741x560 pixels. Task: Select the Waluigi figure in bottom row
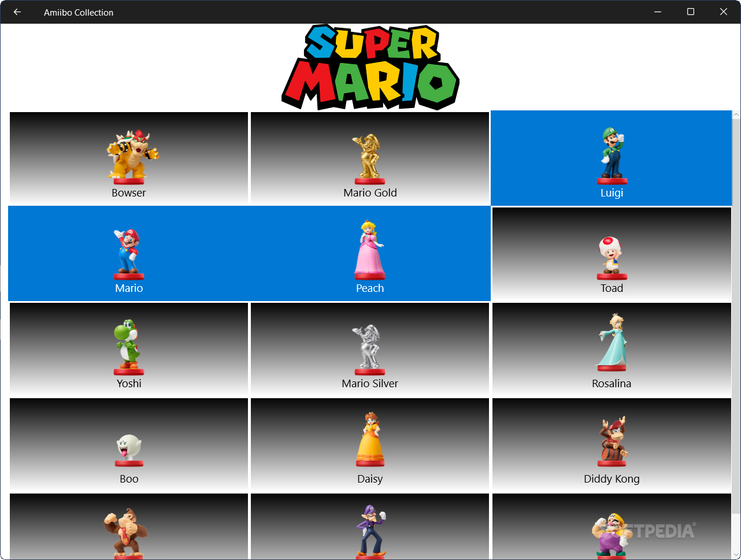point(370,526)
